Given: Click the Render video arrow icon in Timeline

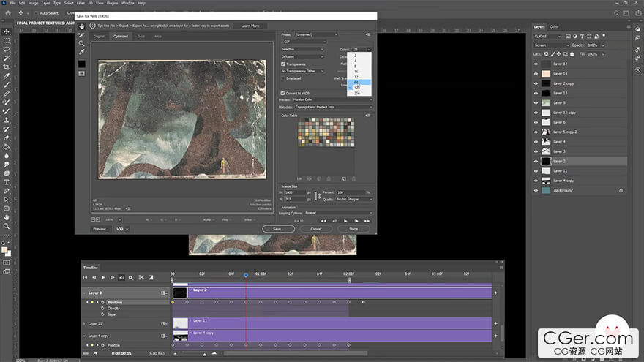Looking at the screenshot, I should 95,353.
